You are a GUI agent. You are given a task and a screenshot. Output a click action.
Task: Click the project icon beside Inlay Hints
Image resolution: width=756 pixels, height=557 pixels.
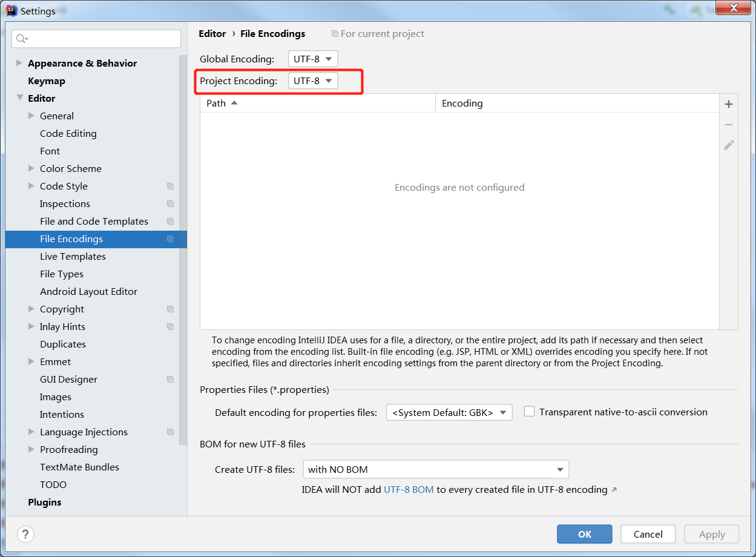pyautogui.click(x=171, y=327)
